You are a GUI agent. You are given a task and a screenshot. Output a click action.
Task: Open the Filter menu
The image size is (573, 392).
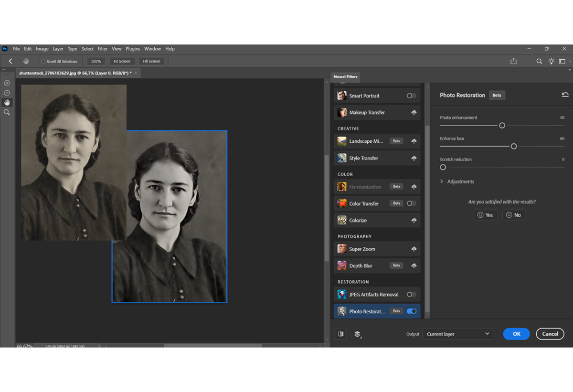pos(103,49)
